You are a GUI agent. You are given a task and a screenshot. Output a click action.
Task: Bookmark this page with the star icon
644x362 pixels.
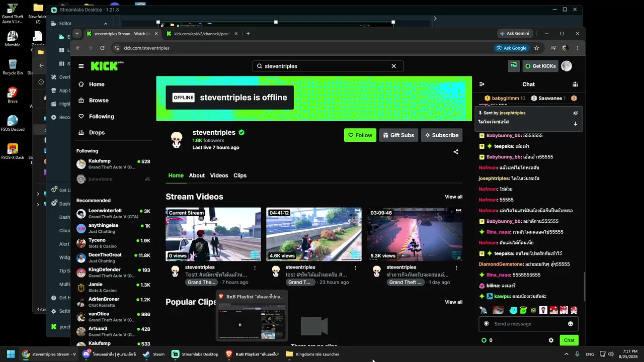tap(537, 48)
